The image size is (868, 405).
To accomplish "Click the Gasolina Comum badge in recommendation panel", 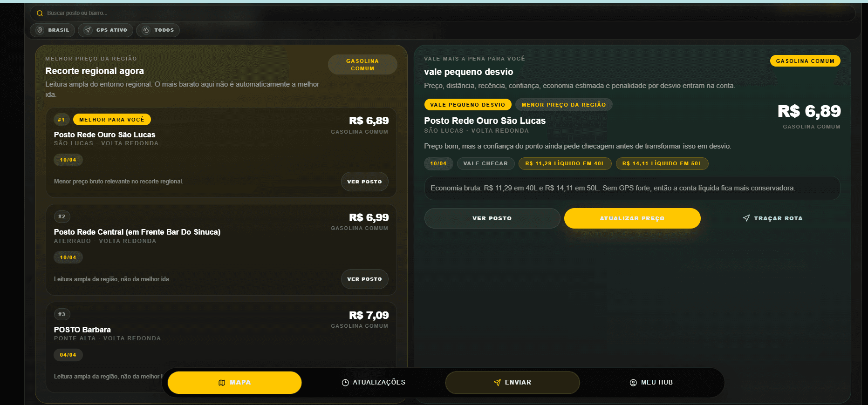I will tap(805, 61).
